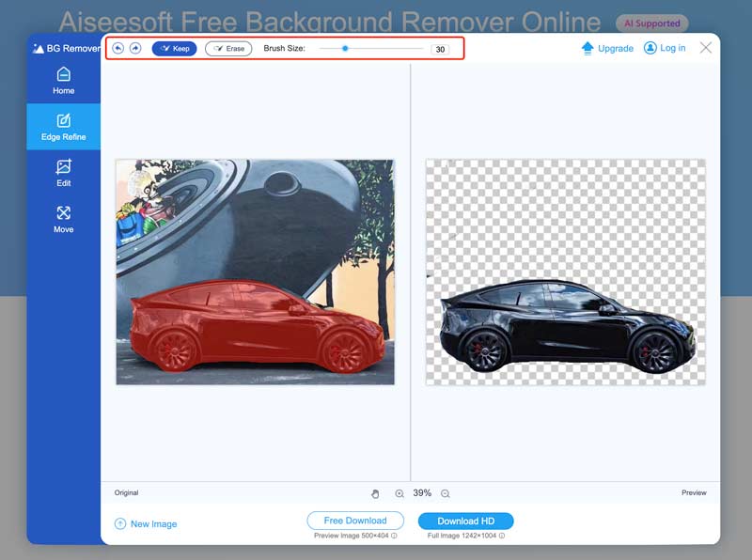The width and height of the screenshot is (752, 560).
Task: Click the brush size value field showing 30
Action: point(440,49)
